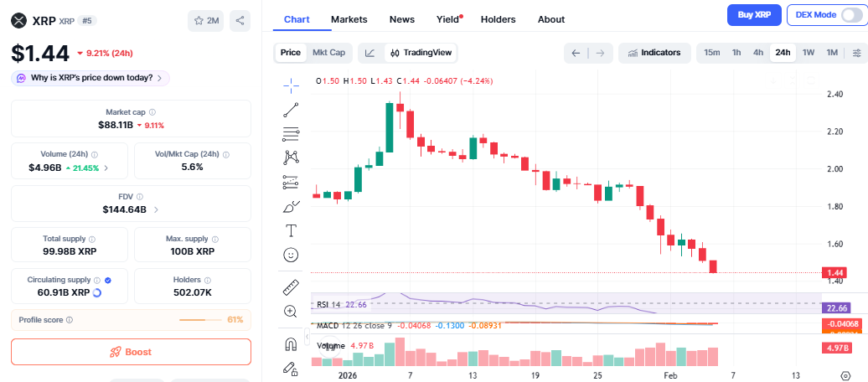Share XRP using the share icon
868x382 pixels.
click(240, 20)
